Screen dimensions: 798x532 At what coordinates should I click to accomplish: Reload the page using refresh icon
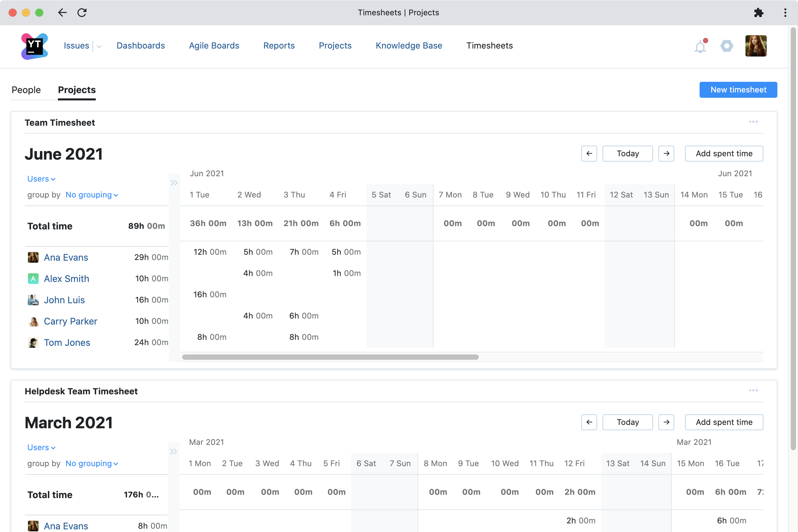[x=82, y=13]
